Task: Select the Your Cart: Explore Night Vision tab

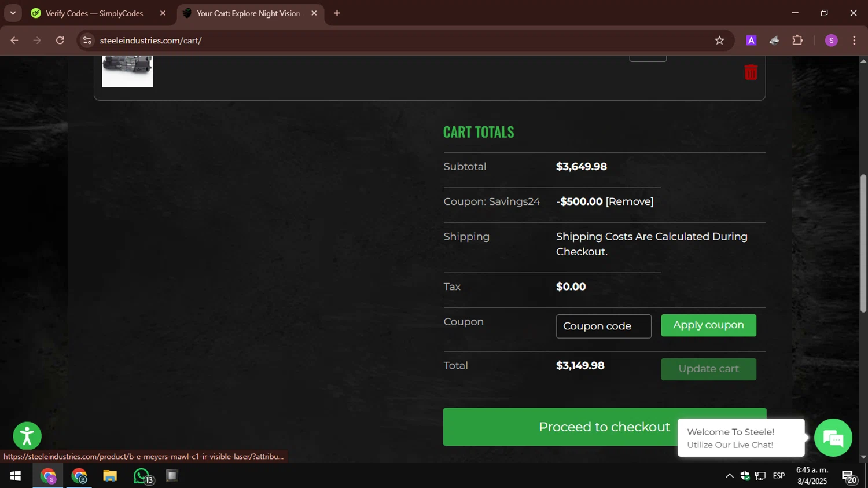Action: [250, 13]
